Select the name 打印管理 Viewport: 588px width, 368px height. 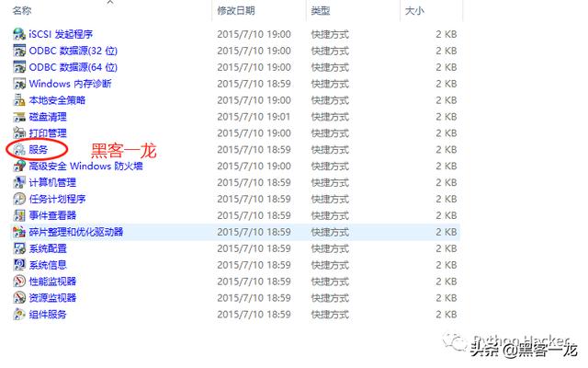coord(48,132)
